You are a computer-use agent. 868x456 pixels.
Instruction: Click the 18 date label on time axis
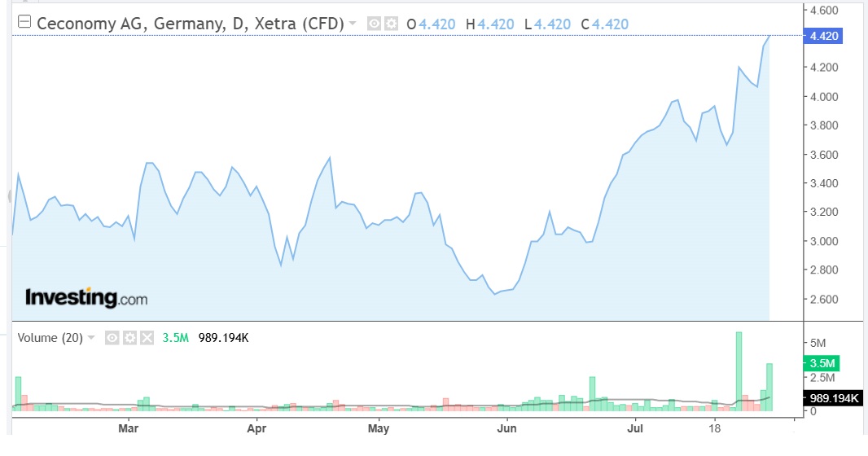point(715,428)
